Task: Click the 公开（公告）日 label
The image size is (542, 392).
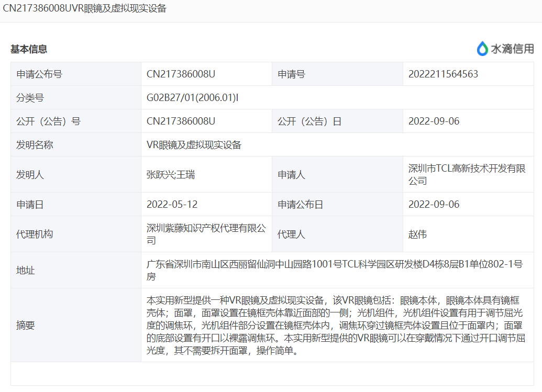Action: 309,121
